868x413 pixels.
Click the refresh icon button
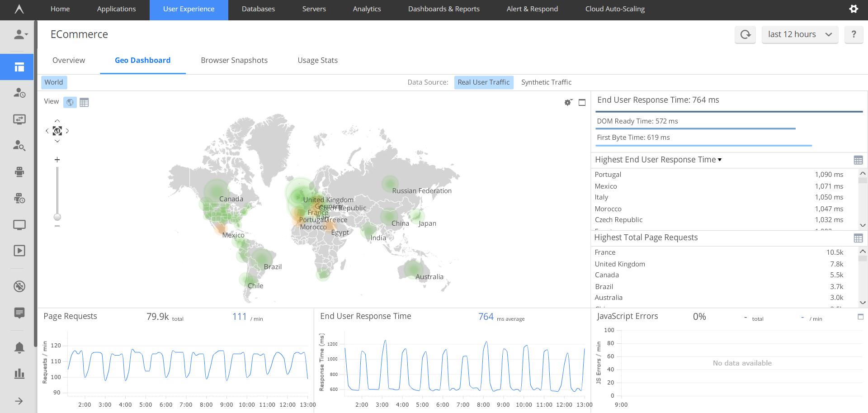745,34
